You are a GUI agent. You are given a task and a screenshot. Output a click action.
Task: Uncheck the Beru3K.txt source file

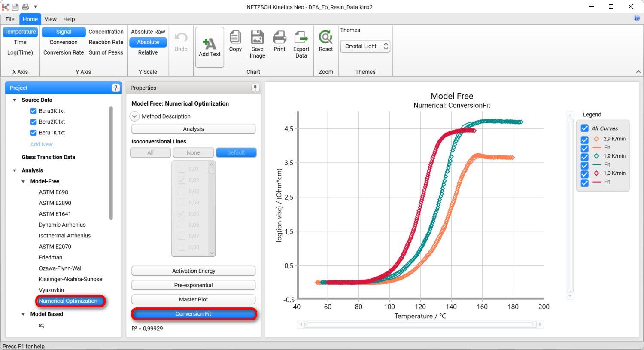(x=33, y=111)
